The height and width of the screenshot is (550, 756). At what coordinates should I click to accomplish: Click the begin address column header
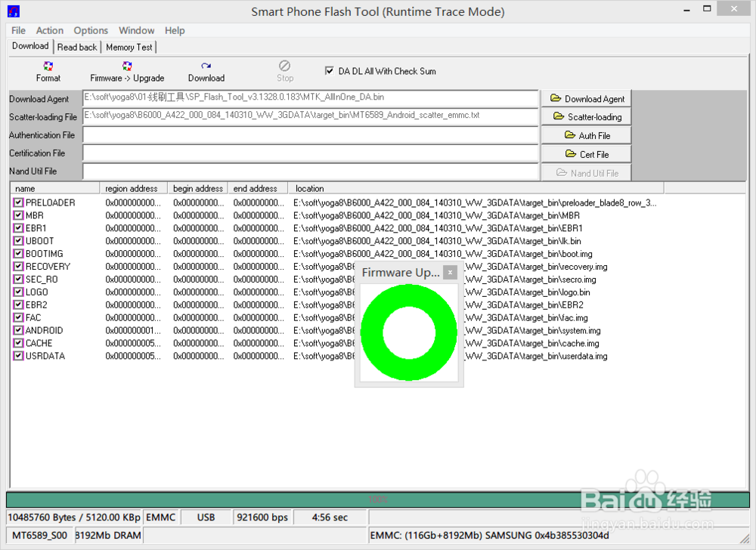point(197,188)
